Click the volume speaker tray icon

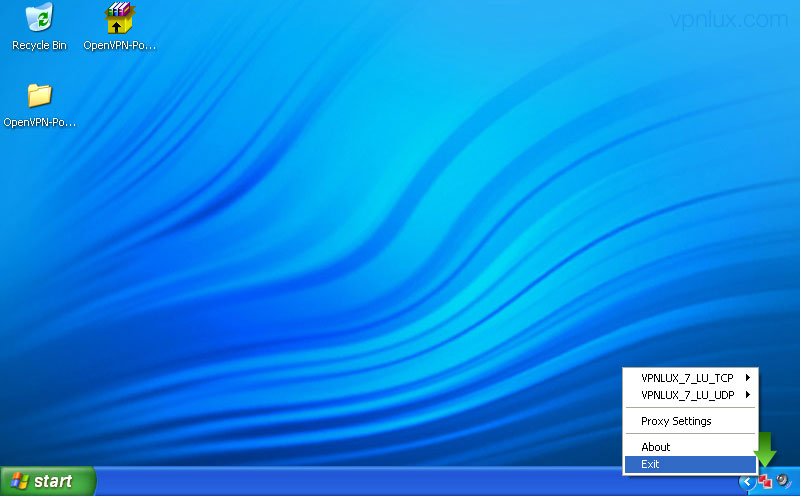783,481
